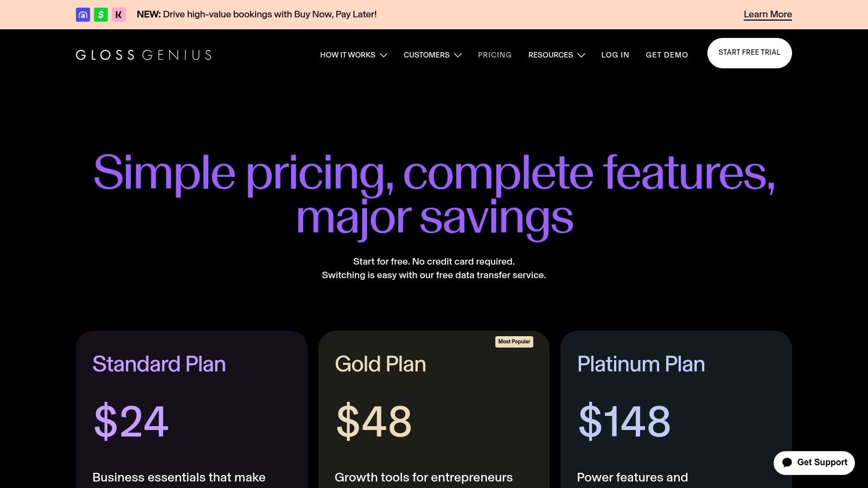Image resolution: width=868 pixels, height=488 pixels.
Task: Open the Resources dropdown chevron
Action: point(582,55)
